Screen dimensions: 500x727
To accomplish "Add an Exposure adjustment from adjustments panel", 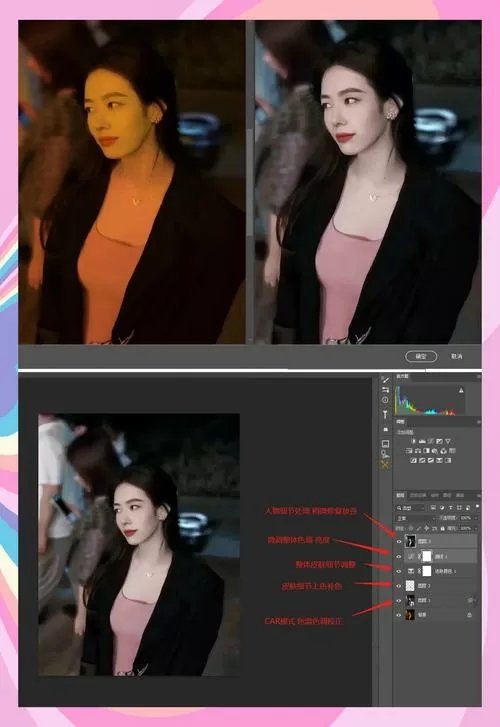I will click(x=439, y=441).
